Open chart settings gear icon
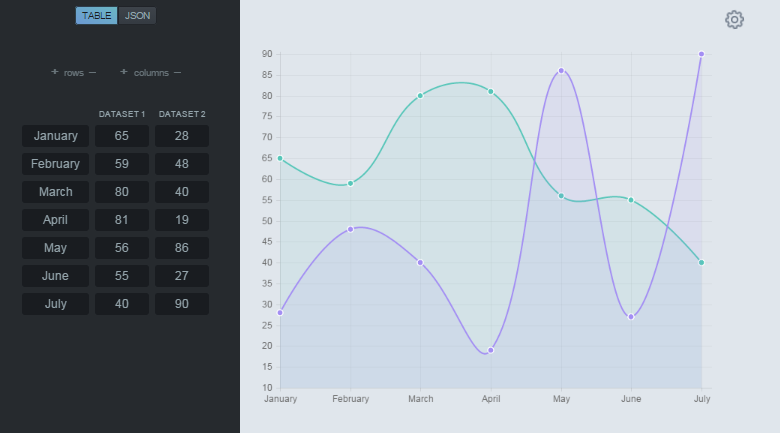Image resolution: width=780 pixels, height=433 pixels. (x=735, y=19)
